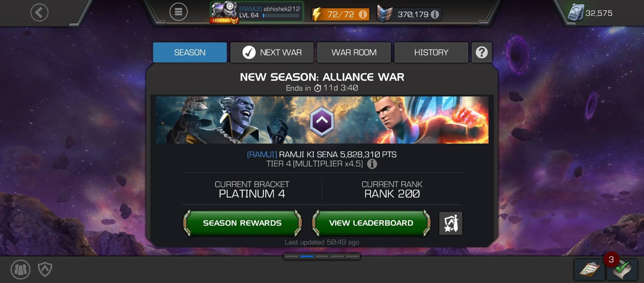This screenshot has width=644, height=283.
Task: Tap the energy info icon
Action: click(x=363, y=14)
